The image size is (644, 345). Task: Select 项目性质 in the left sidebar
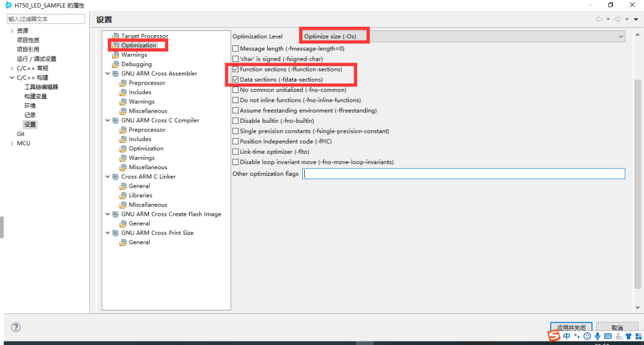coord(28,40)
